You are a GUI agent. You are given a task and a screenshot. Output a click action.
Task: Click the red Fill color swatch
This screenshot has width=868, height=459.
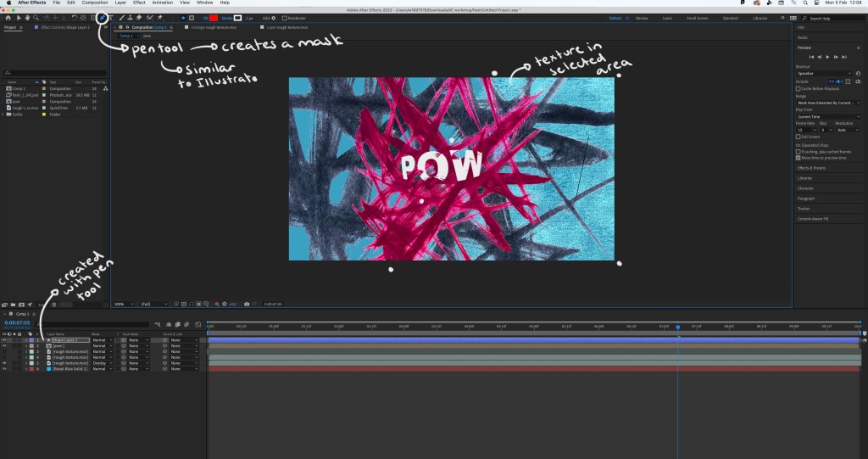tap(214, 17)
